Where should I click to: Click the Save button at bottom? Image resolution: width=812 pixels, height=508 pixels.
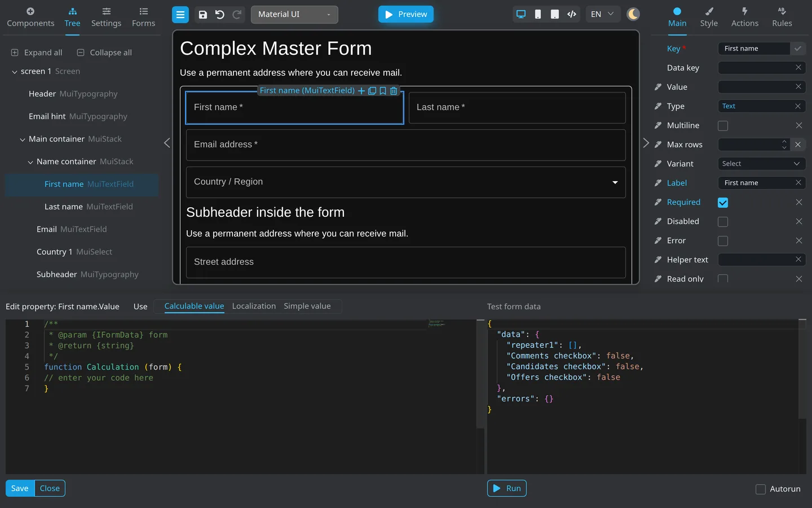[x=20, y=488]
